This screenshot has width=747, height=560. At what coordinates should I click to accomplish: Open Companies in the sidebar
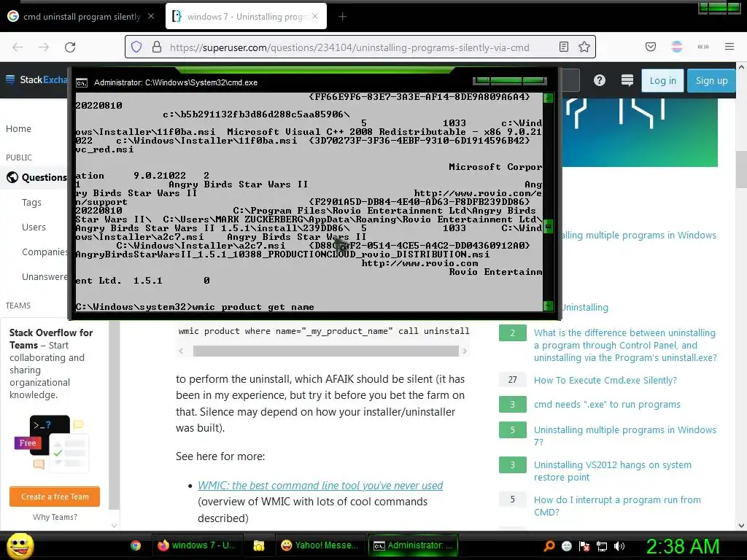click(x=44, y=252)
